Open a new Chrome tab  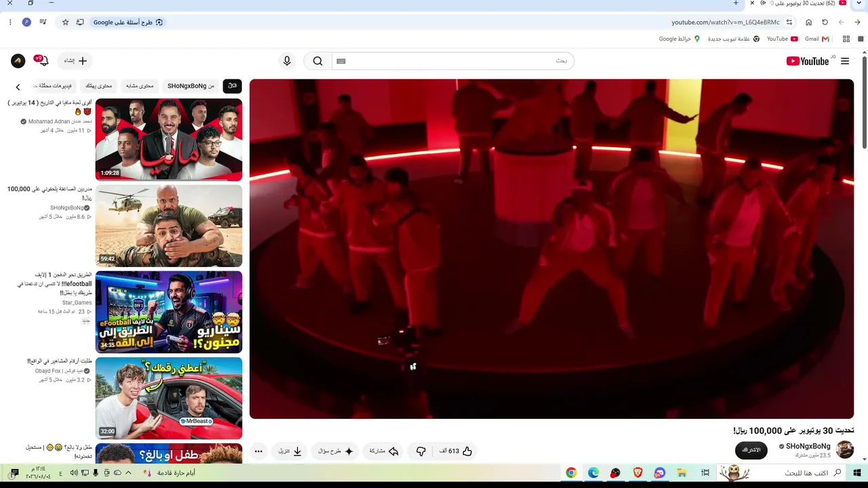[x=736, y=3]
